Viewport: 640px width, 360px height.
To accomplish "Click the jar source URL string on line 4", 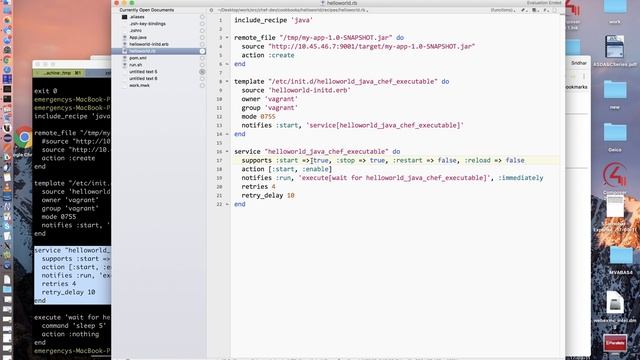I will coord(371,47).
